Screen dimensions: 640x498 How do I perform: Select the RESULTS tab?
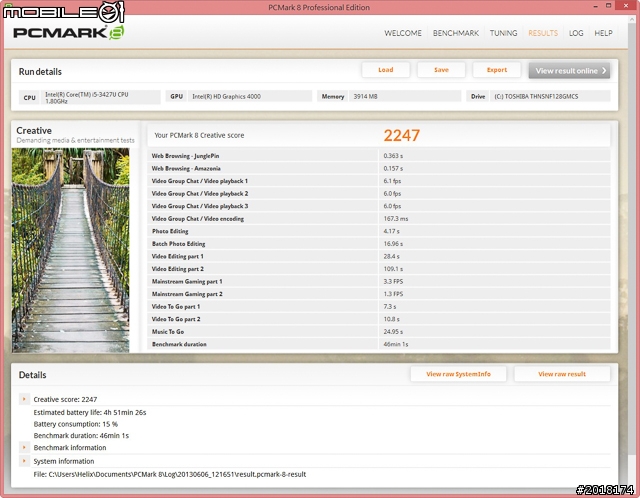543,33
